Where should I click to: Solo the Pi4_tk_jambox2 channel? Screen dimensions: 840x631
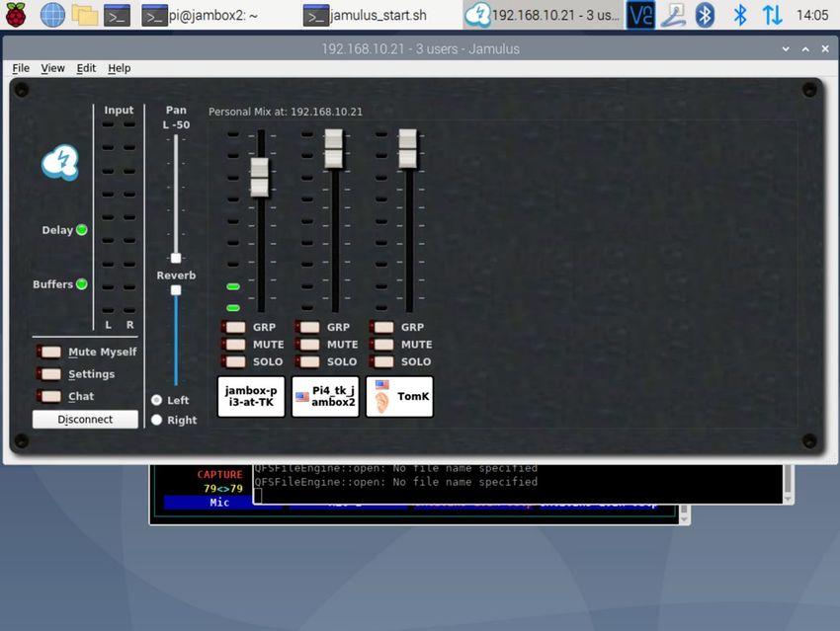[307, 361]
